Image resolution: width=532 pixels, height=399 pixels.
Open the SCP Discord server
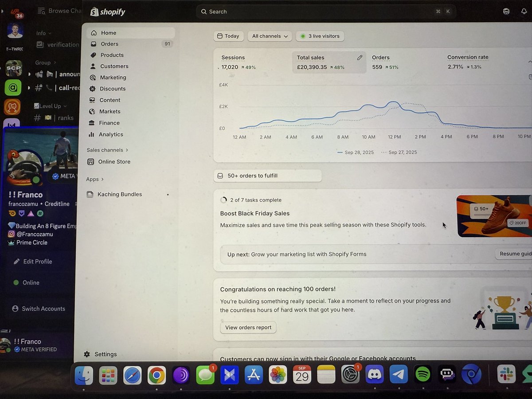click(x=13, y=68)
